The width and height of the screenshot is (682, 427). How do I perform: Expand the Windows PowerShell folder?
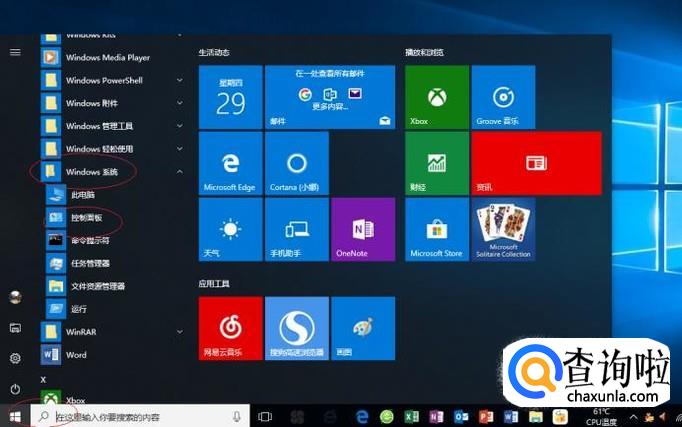coord(180,80)
